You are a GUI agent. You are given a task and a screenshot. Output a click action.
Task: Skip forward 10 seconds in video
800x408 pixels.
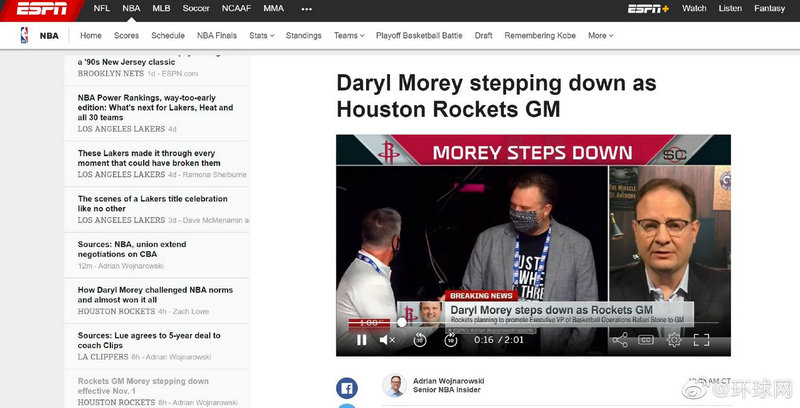coord(451,340)
